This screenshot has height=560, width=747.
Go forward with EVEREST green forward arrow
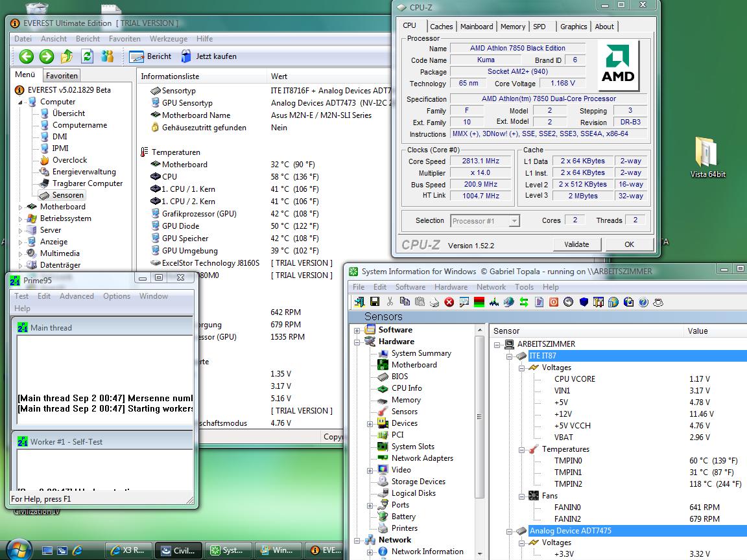pos(46,56)
